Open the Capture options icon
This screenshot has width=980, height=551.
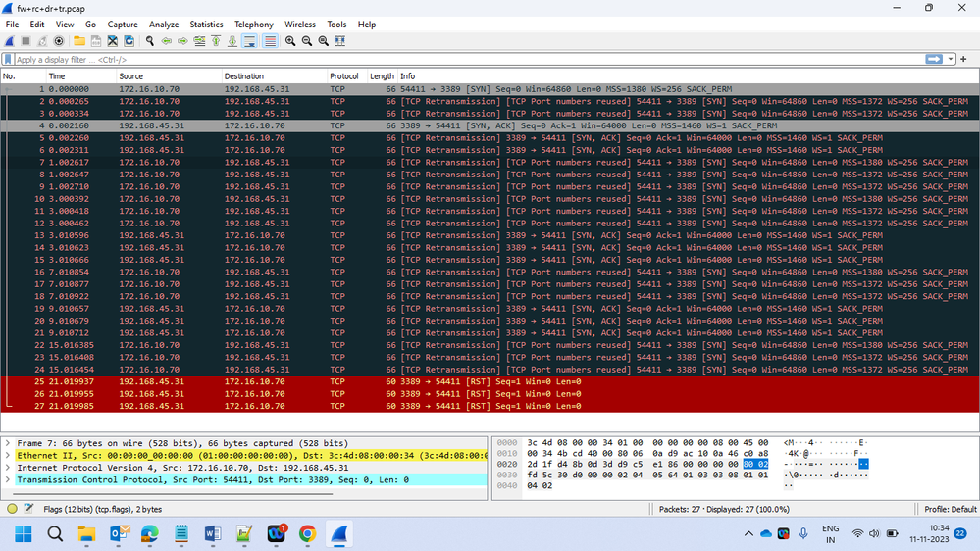click(59, 41)
